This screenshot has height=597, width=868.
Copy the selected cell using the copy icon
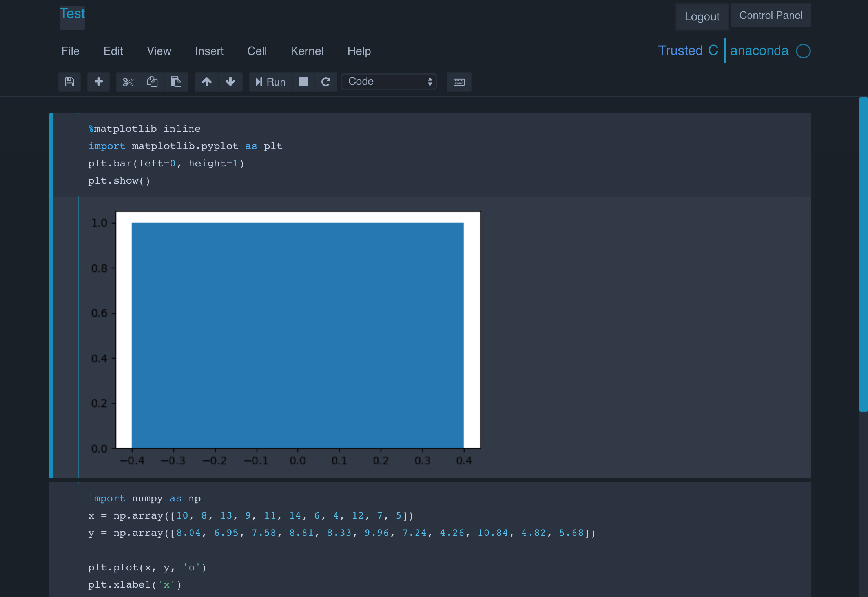pyautogui.click(x=152, y=82)
